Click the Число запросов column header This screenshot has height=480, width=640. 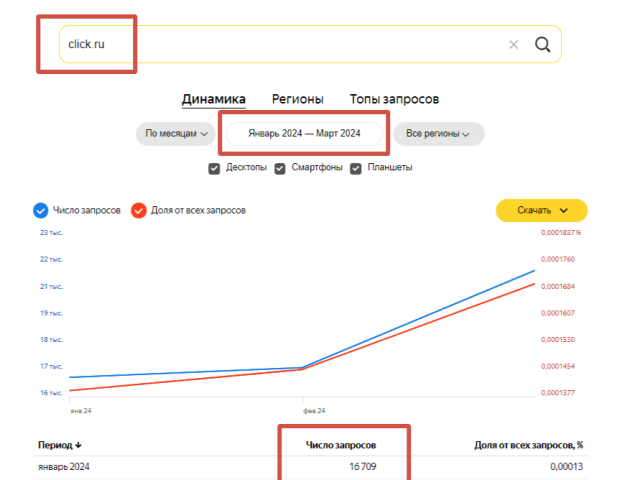[x=341, y=445]
